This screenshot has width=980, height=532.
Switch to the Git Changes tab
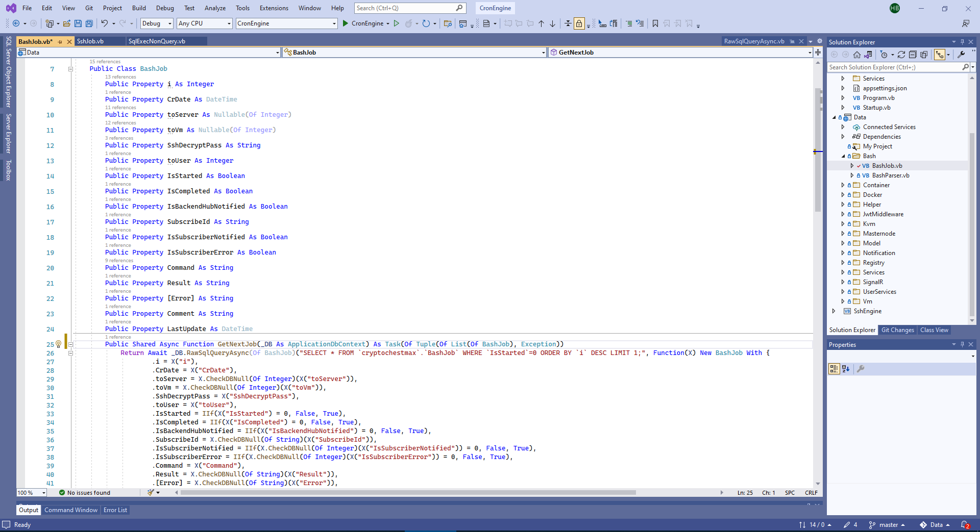(x=897, y=330)
